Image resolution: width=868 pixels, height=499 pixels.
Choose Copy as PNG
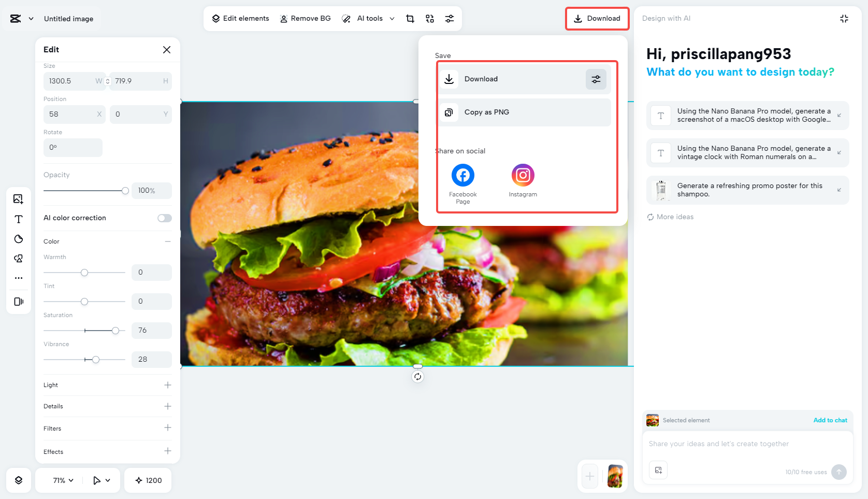(x=525, y=112)
